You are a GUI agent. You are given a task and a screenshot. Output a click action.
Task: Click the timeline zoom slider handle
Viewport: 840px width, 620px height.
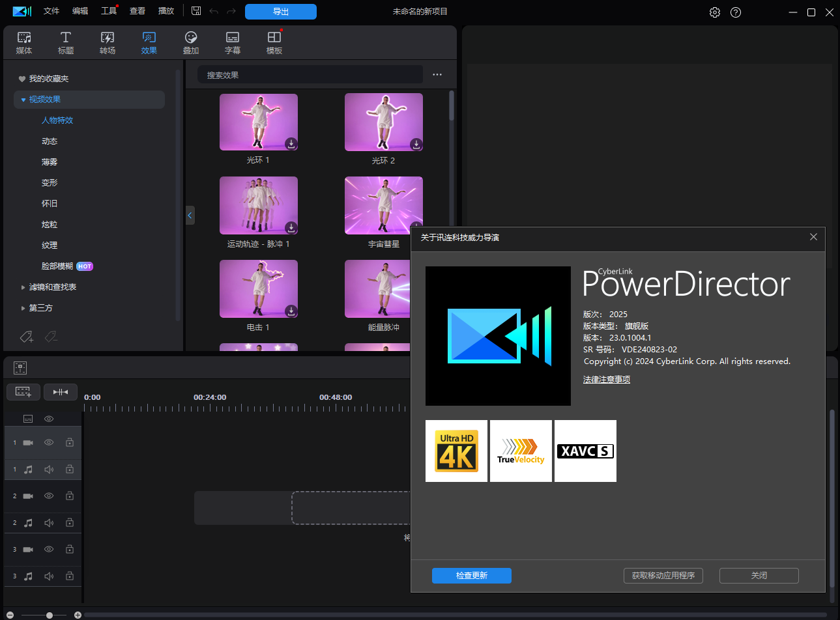(x=50, y=615)
